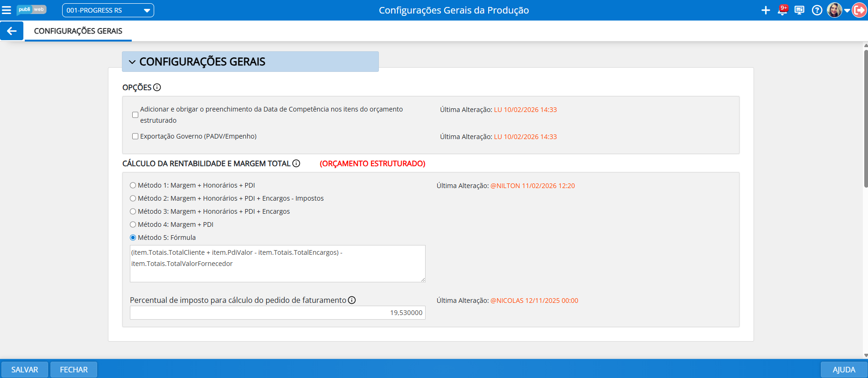Screen dimensions: 868x378
Task: Expand user profile dropdown arrow
Action: click(847, 11)
